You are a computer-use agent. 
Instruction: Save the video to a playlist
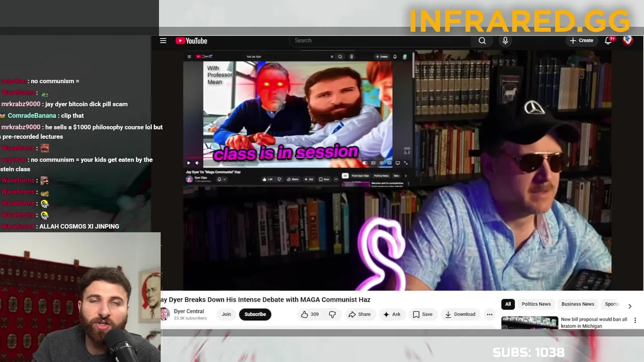click(423, 314)
